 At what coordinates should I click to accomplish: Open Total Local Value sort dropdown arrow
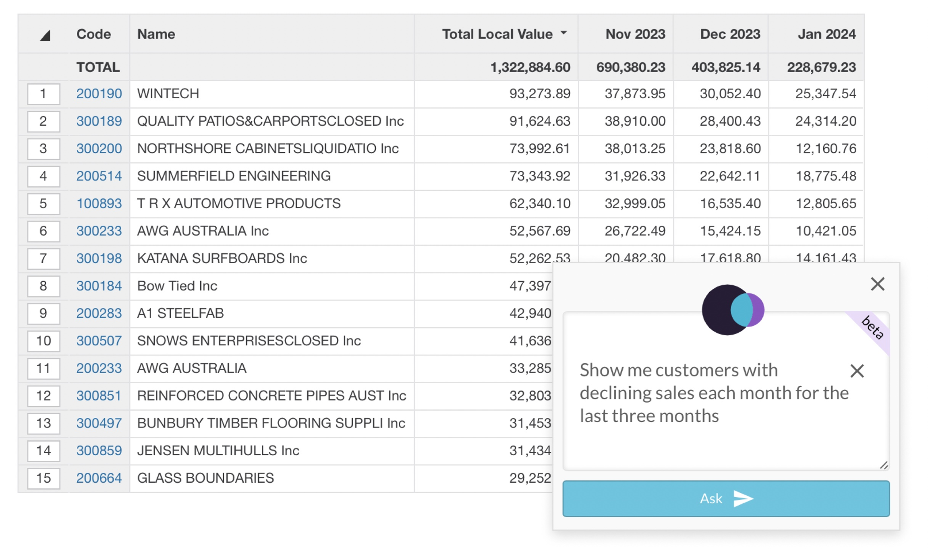coord(563,33)
